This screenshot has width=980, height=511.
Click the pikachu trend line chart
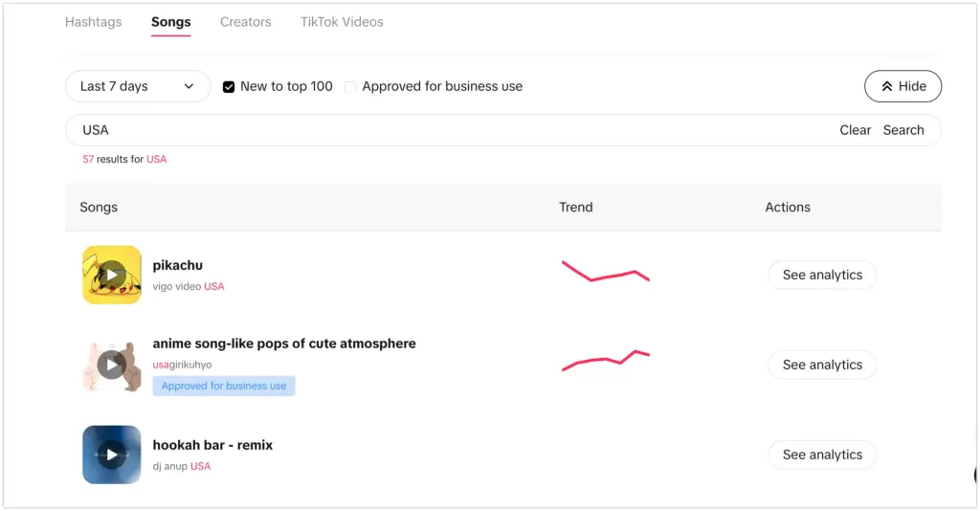point(606,271)
